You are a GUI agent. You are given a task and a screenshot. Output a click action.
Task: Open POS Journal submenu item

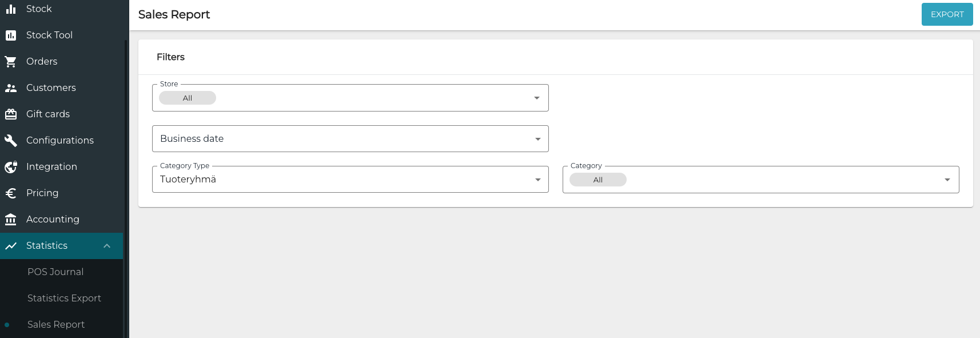tap(55, 272)
